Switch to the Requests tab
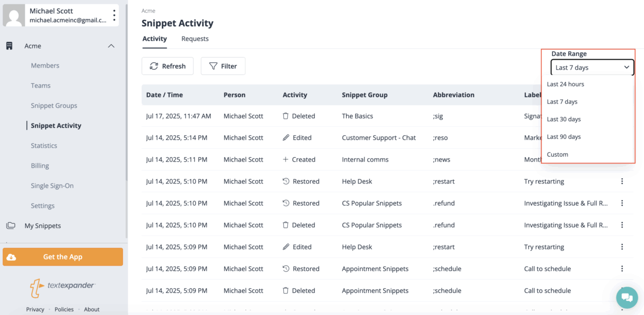 pos(195,39)
